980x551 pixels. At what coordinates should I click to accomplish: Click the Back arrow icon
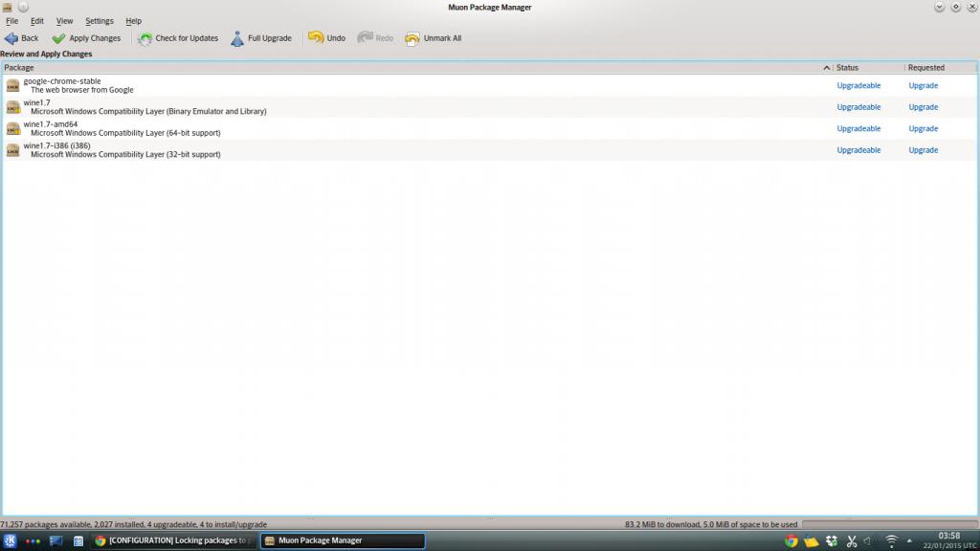(11, 38)
